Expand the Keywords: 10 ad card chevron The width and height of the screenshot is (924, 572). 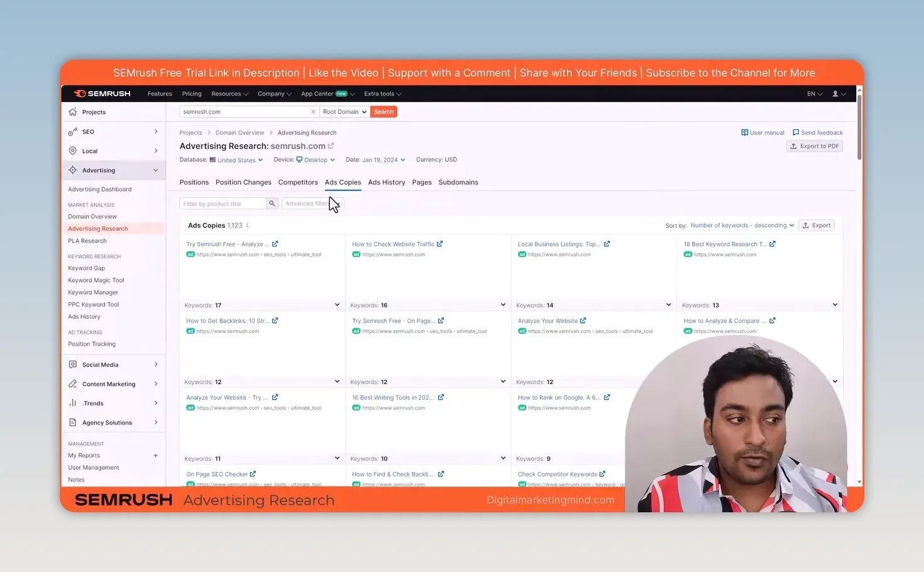[x=503, y=458]
